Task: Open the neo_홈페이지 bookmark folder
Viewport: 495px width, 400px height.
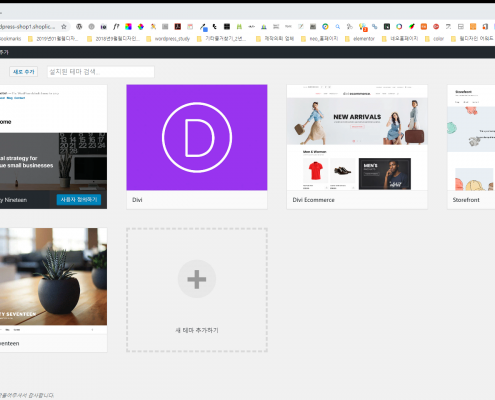Action: (x=320, y=39)
